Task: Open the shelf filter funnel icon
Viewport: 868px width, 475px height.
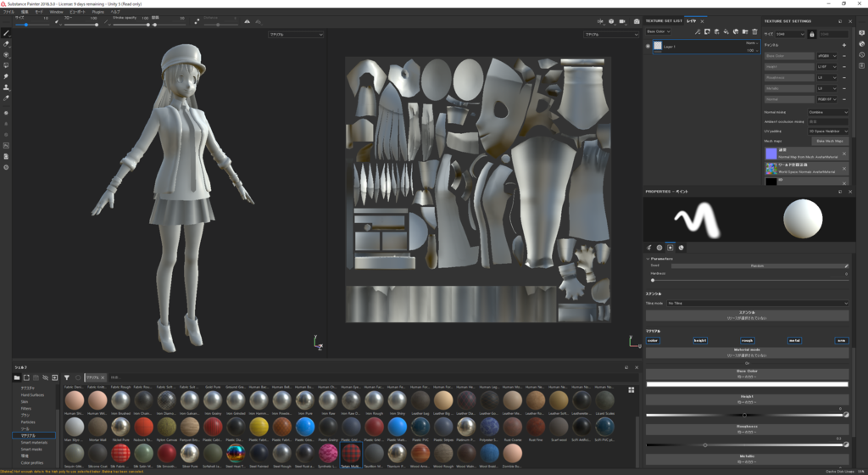Action: click(66, 377)
